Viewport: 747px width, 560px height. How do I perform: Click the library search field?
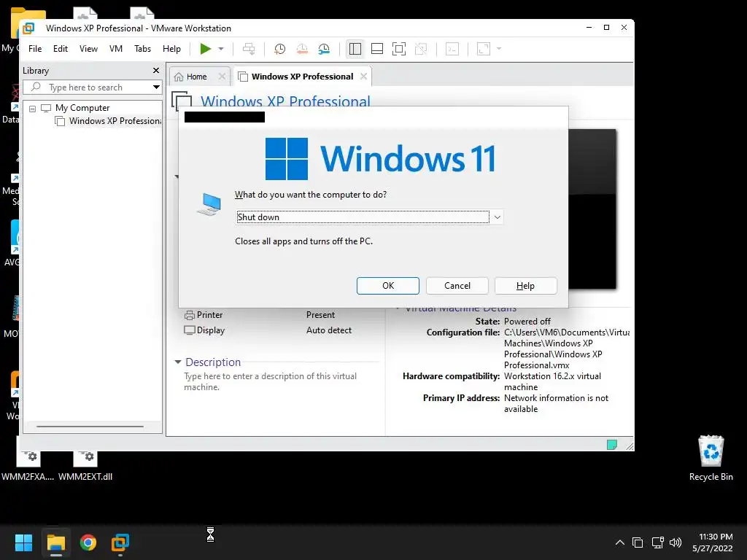coord(90,87)
